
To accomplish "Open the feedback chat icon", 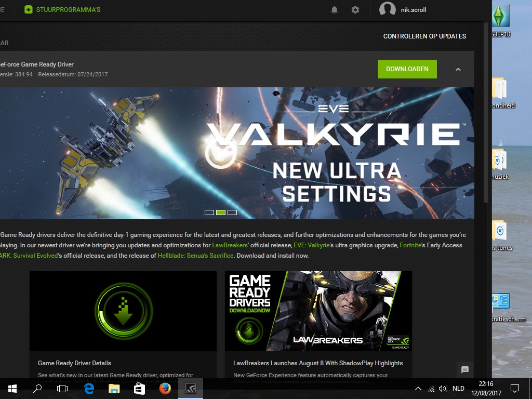I will [465, 369].
